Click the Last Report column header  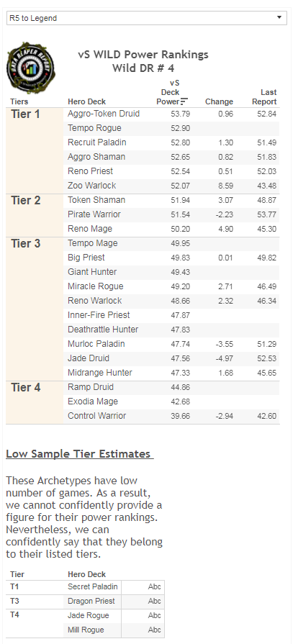pos(264,97)
